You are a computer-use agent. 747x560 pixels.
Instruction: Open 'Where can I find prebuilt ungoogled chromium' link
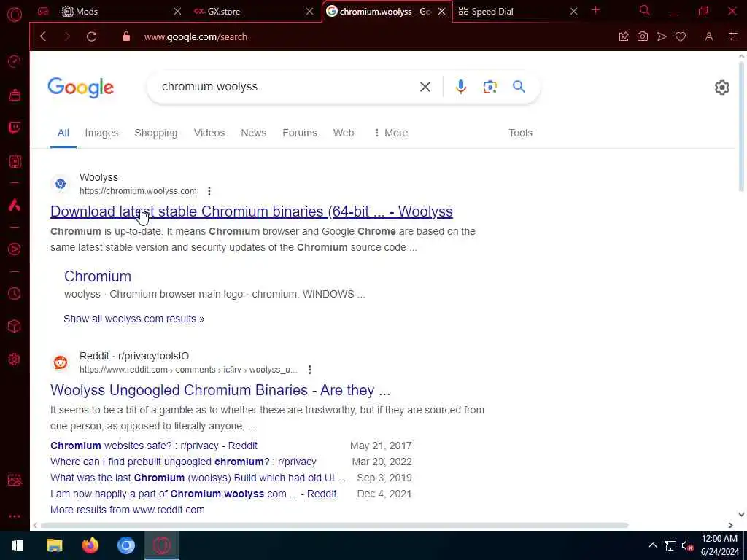[x=183, y=462]
